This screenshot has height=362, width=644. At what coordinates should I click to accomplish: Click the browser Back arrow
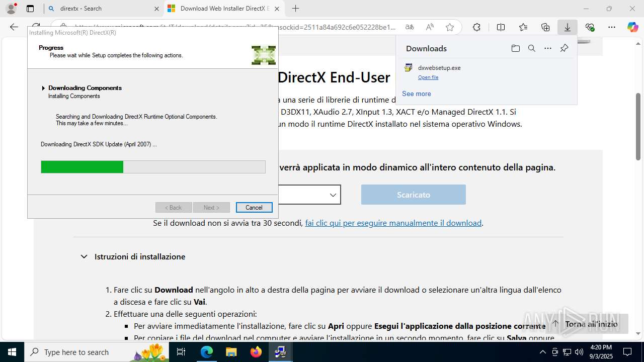click(14, 27)
